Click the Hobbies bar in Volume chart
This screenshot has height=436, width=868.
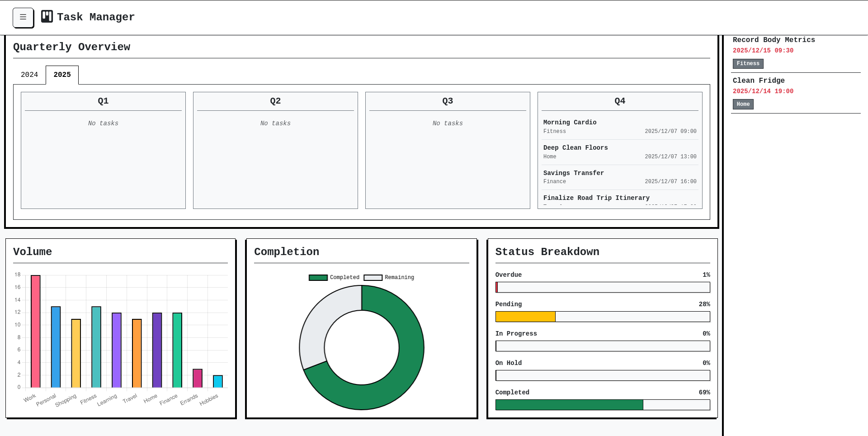point(218,381)
